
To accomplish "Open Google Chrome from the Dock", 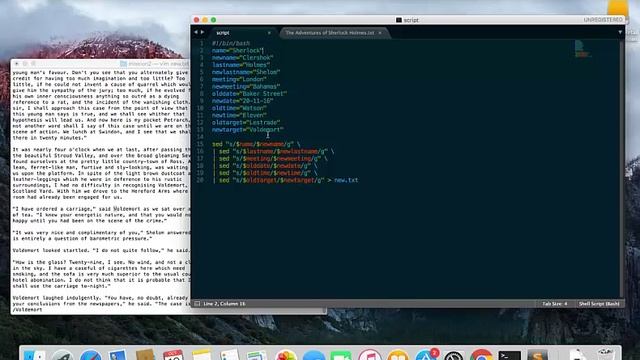I will pos(482,355).
